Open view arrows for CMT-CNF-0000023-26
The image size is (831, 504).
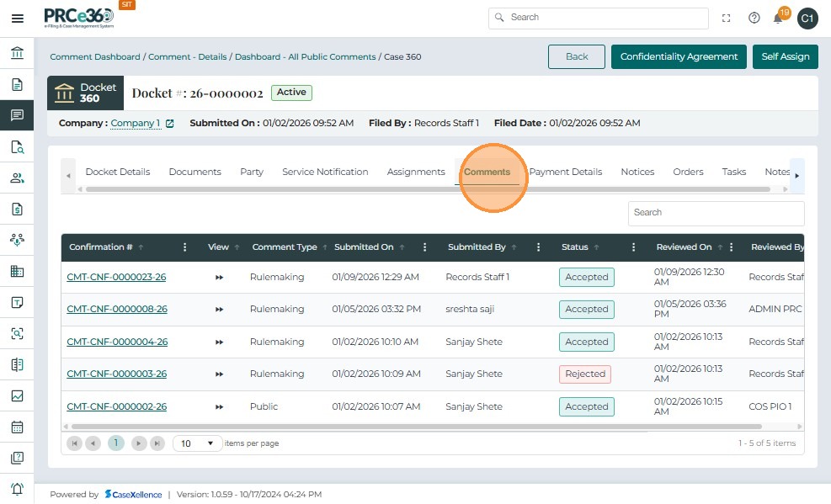click(219, 277)
